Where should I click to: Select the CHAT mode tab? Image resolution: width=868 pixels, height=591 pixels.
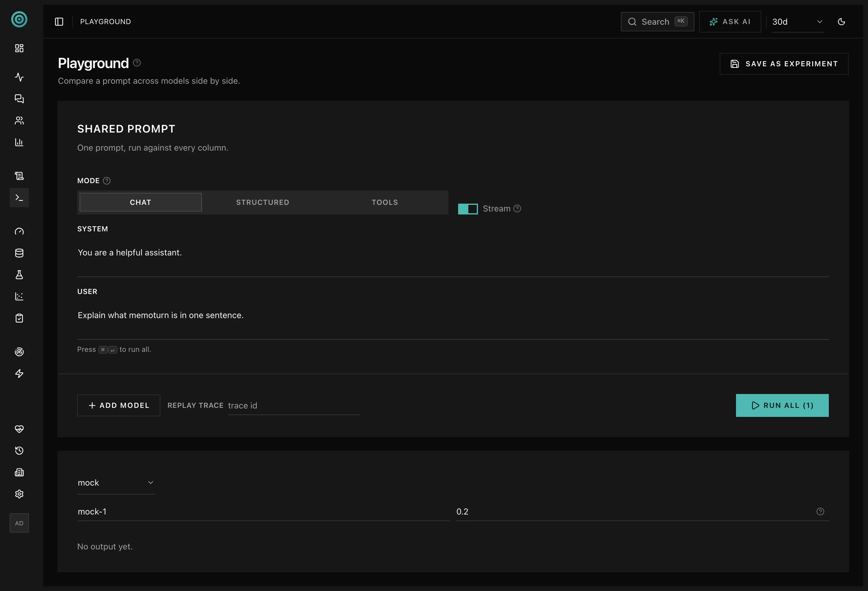click(x=141, y=202)
